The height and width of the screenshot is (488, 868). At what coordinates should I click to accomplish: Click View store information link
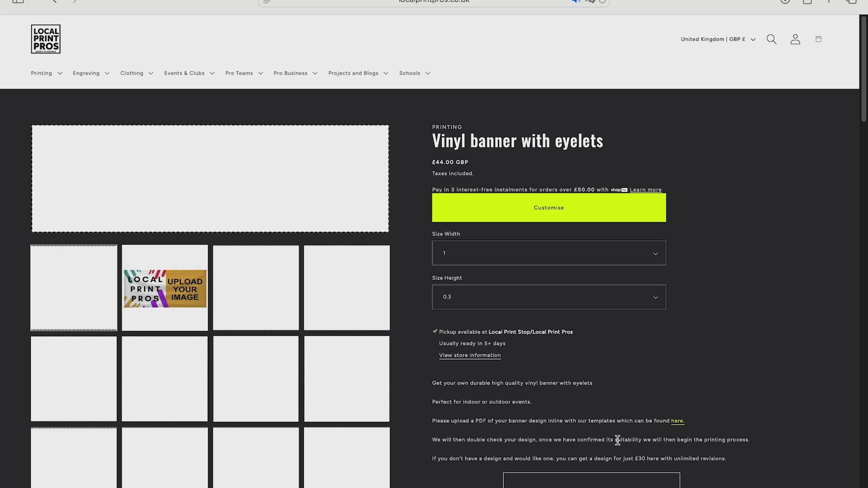(x=469, y=355)
